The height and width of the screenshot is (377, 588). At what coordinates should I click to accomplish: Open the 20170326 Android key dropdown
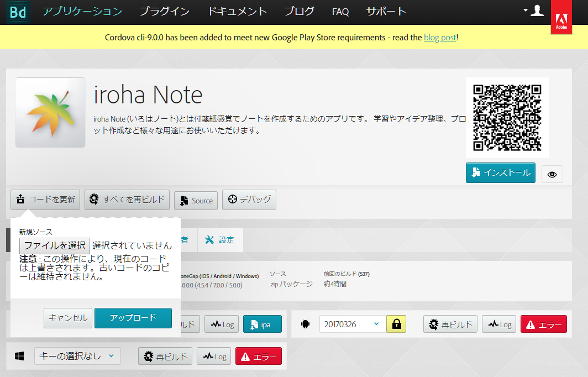pyautogui.click(x=351, y=324)
